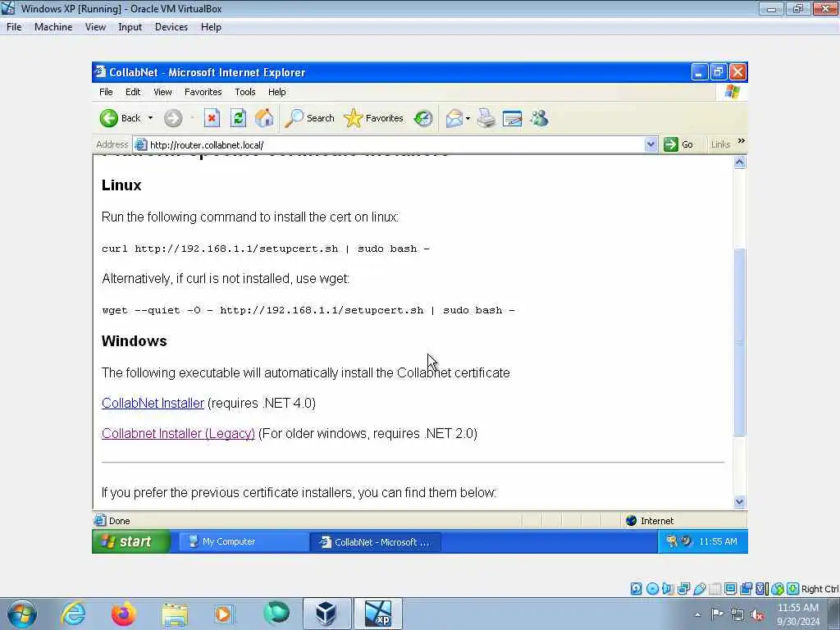
Task: Click VirtualBox audio status icon
Action: coord(668,589)
